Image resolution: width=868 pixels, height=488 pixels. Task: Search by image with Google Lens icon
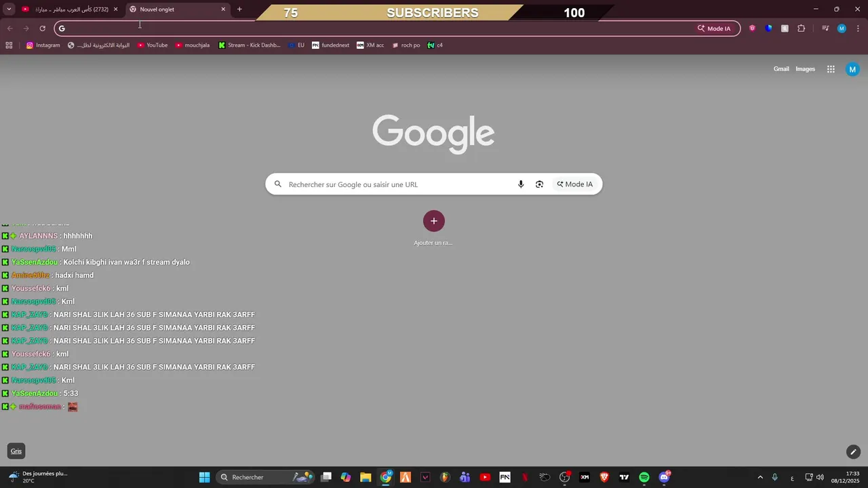click(x=539, y=184)
